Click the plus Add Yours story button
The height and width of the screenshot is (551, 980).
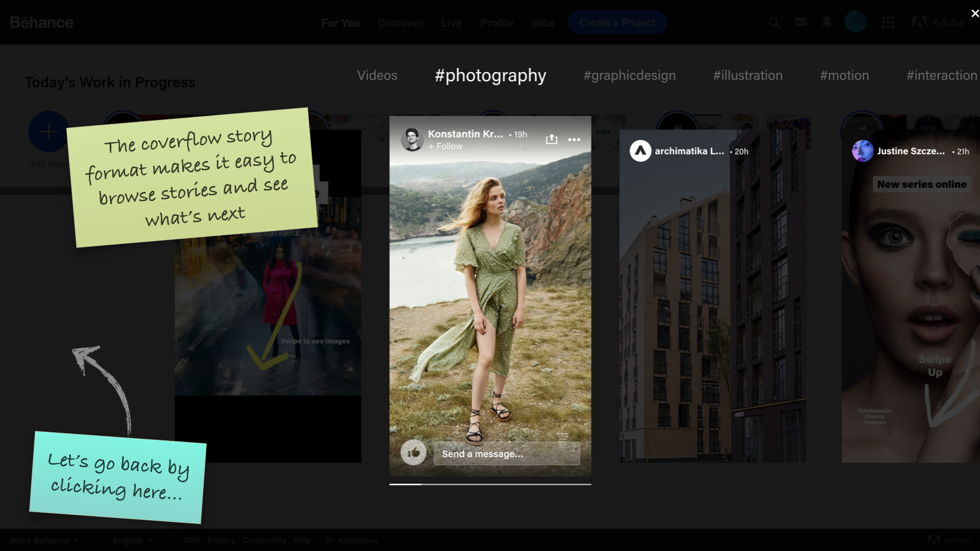(x=48, y=132)
